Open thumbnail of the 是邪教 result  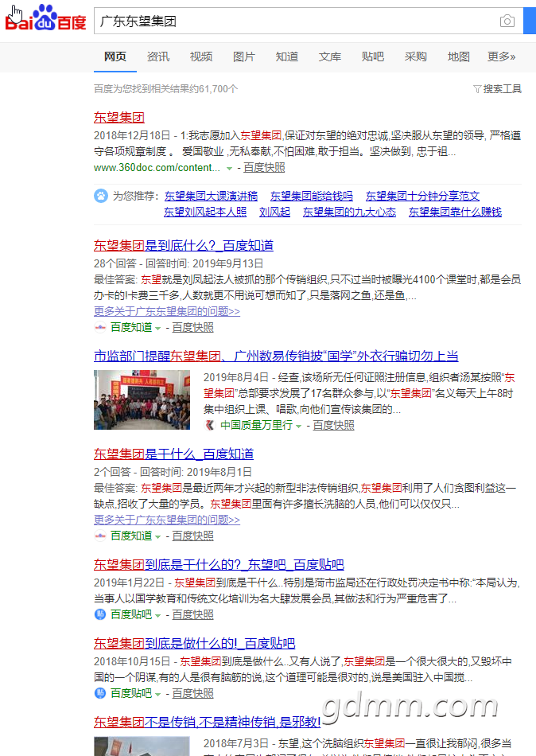(142, 746)
